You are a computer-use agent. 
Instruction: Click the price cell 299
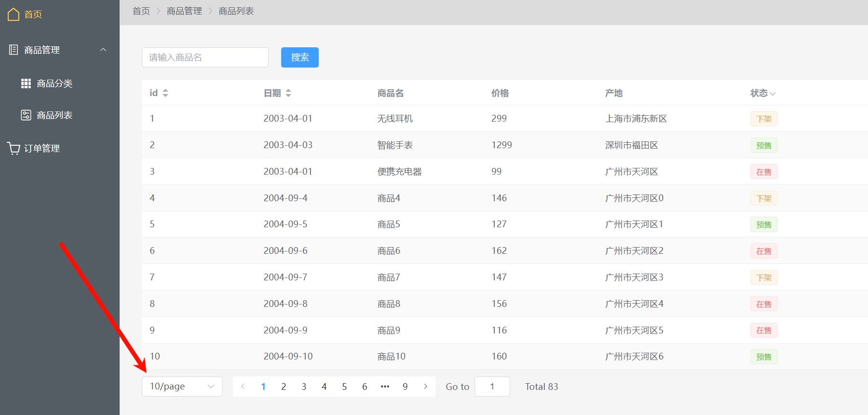(x=499, y=118)
